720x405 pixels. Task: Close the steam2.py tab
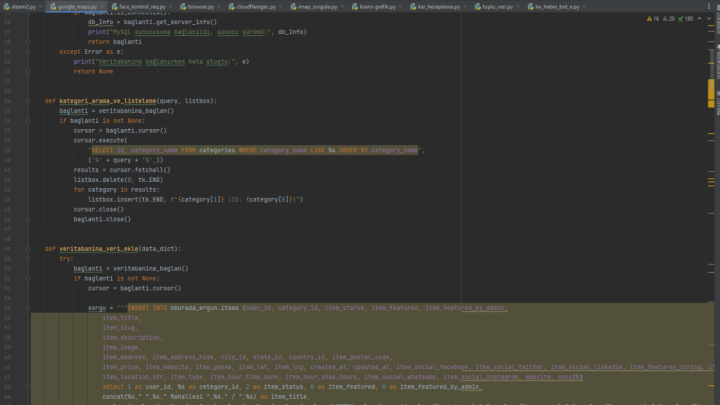[x=40, y=7]
